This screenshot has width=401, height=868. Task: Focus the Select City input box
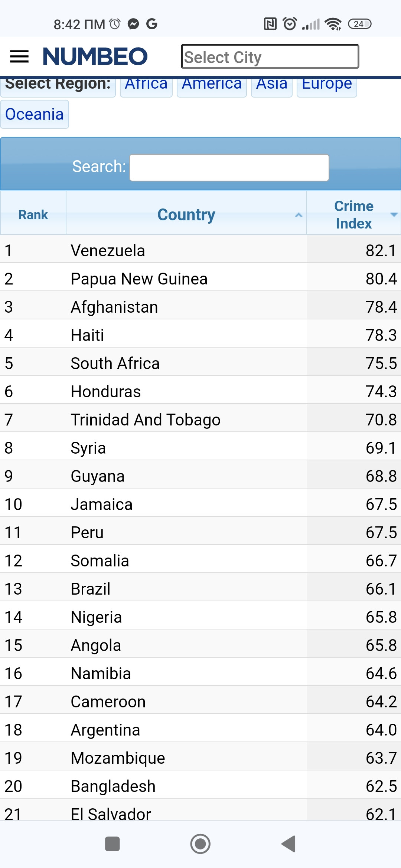point(270,57)
